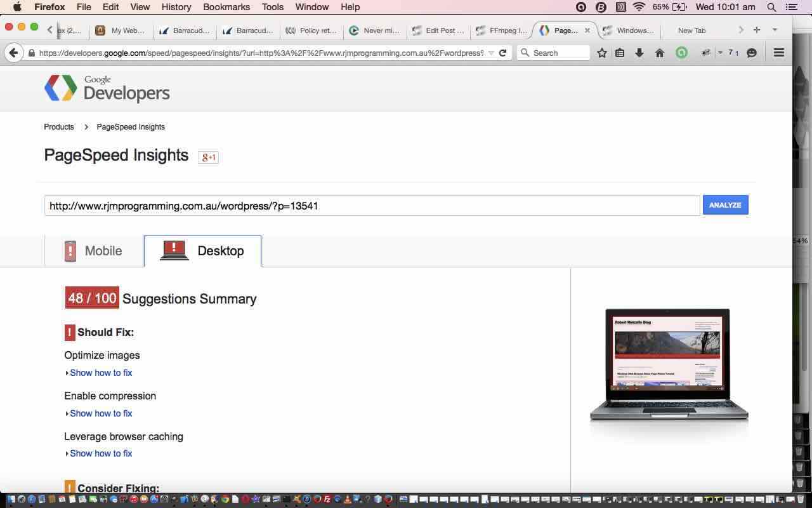Open the chat smiley toolbar icon
This screenshot has width=812, height=508.
[752, 53]
